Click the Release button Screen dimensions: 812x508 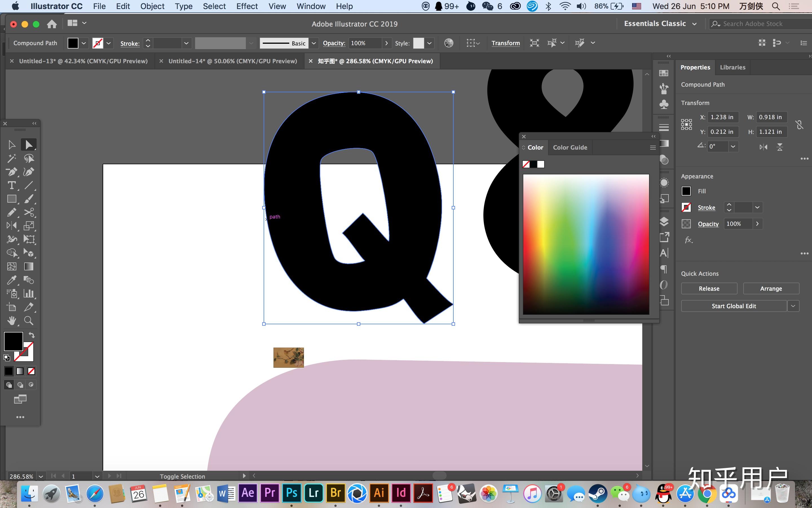(x=709, y=289)
